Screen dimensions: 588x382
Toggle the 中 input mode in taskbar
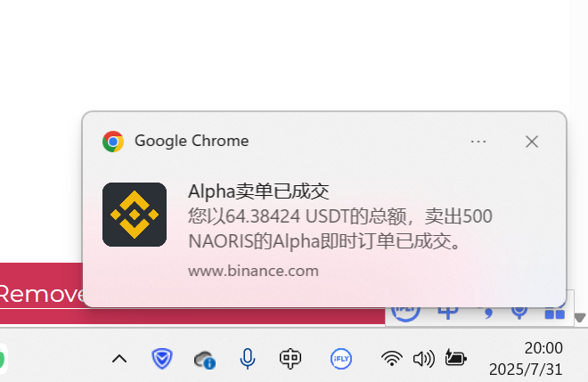290,359
